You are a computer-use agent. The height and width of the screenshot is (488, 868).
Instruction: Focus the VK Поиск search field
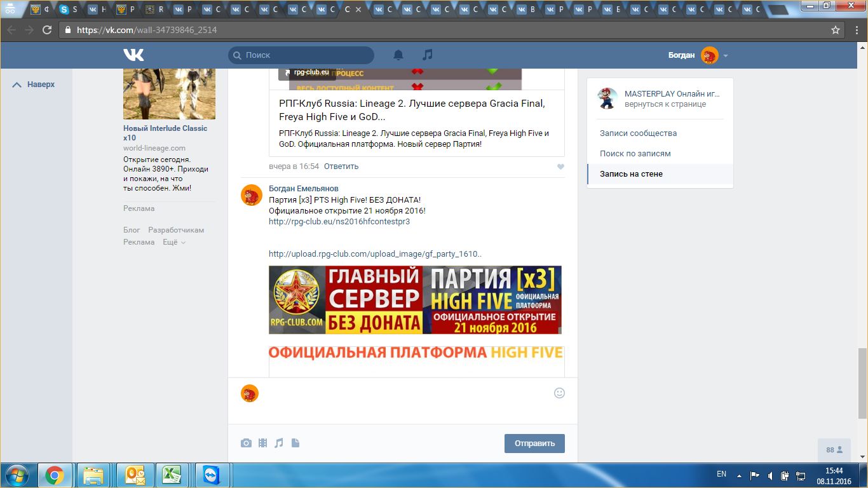click(x=301, y=55)
